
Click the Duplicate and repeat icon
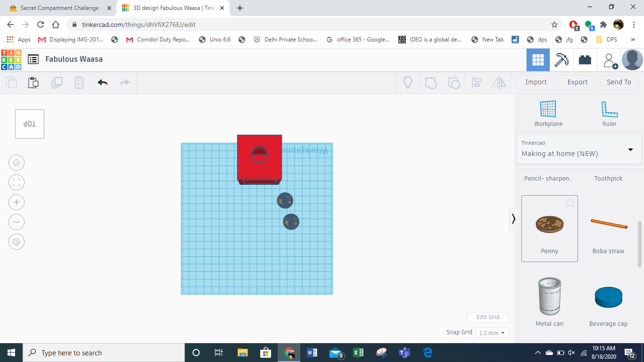57,82
